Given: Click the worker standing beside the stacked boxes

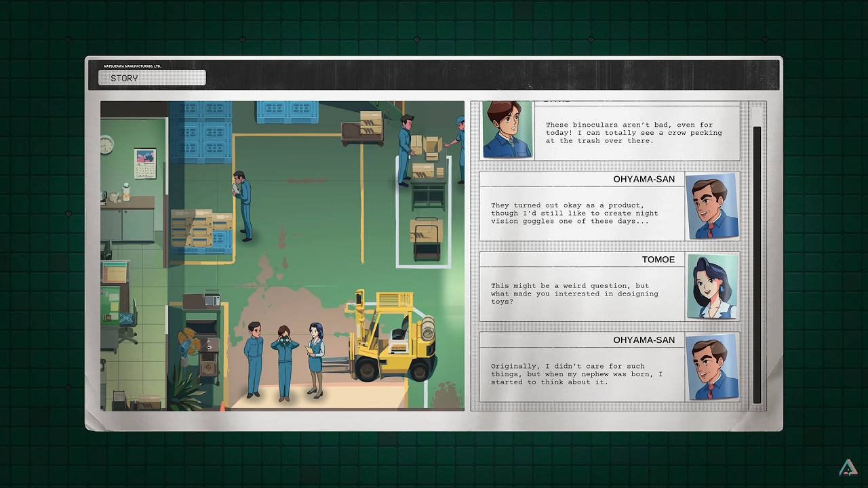Looking at the screenshot, I should tap(241, 205).
